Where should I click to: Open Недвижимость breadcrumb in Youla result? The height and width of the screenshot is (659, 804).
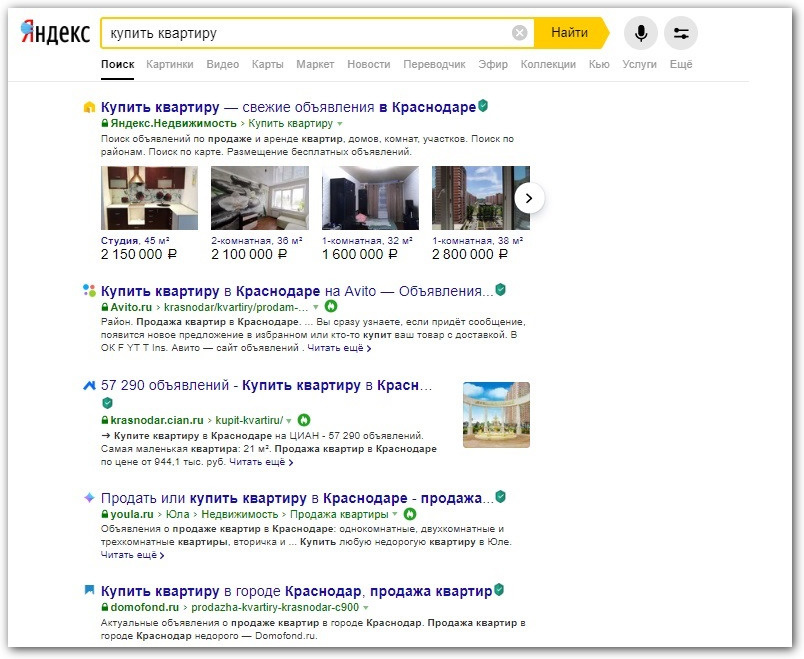pyautogui.click(x=239, y=514)
